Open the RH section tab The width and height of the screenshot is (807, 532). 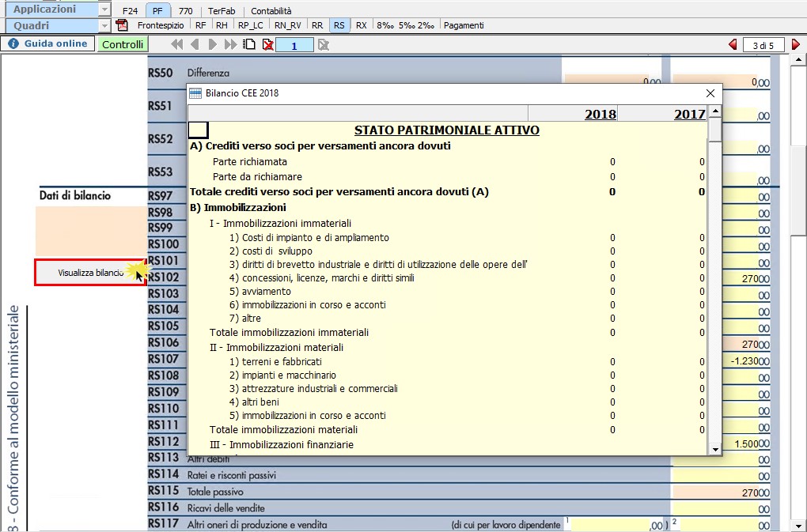click(222, 25)
